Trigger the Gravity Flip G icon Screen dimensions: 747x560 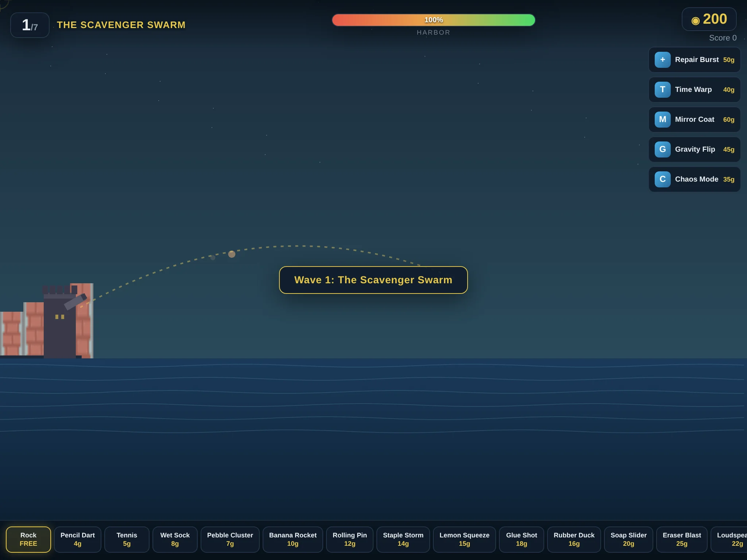pos(662,149)
